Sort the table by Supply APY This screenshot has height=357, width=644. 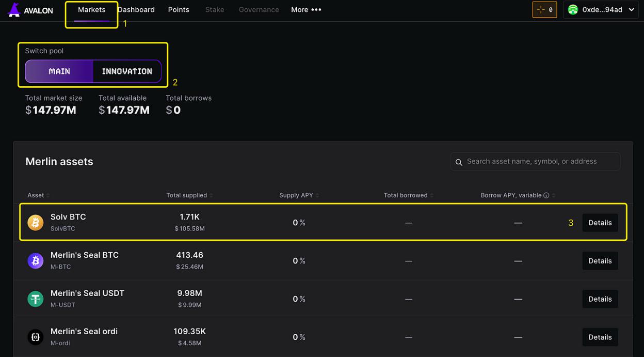click(x=299, y=195)
